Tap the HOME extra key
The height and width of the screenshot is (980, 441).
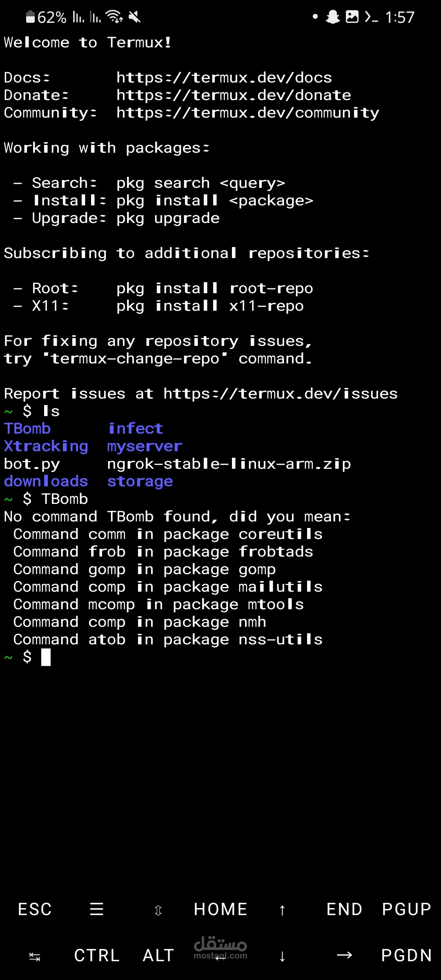tap(220, 909)
